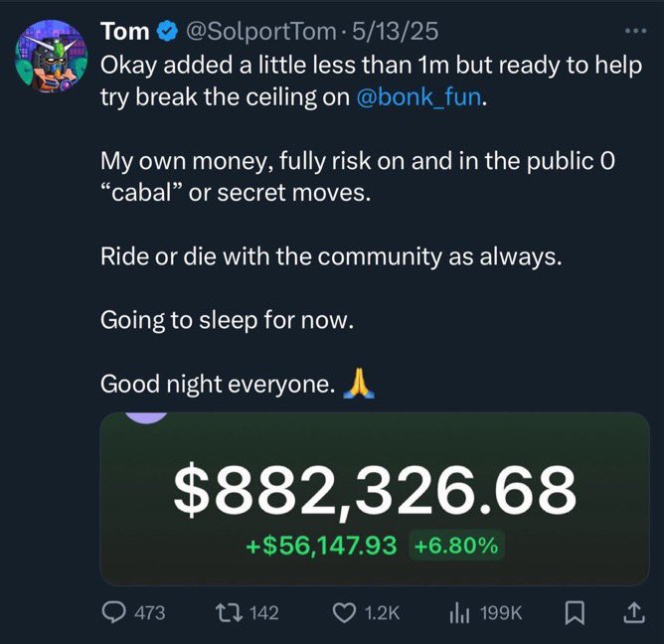664x644 pixels.
Task: Like the tweet with the heart icon
Action: point(344,613)
